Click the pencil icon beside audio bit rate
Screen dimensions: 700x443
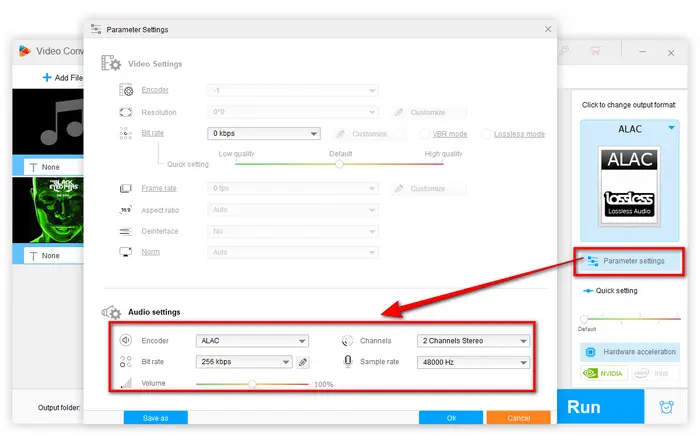pyautogui.click(x=304, y=362)
